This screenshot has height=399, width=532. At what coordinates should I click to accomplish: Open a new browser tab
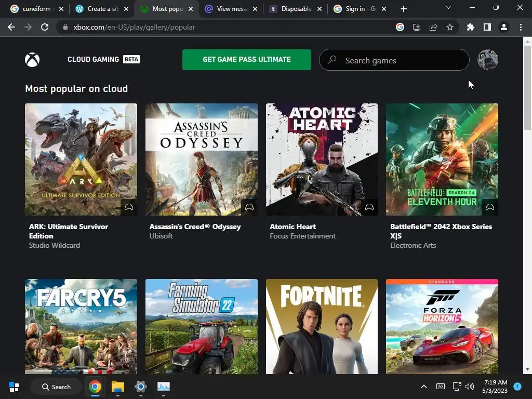pyautogui.click(x=403, y=9)
